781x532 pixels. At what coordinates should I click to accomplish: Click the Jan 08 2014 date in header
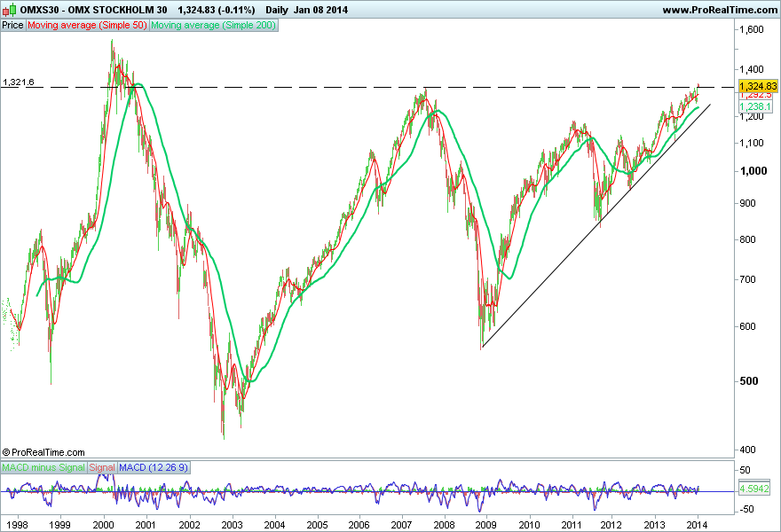(x=320, y=10)
